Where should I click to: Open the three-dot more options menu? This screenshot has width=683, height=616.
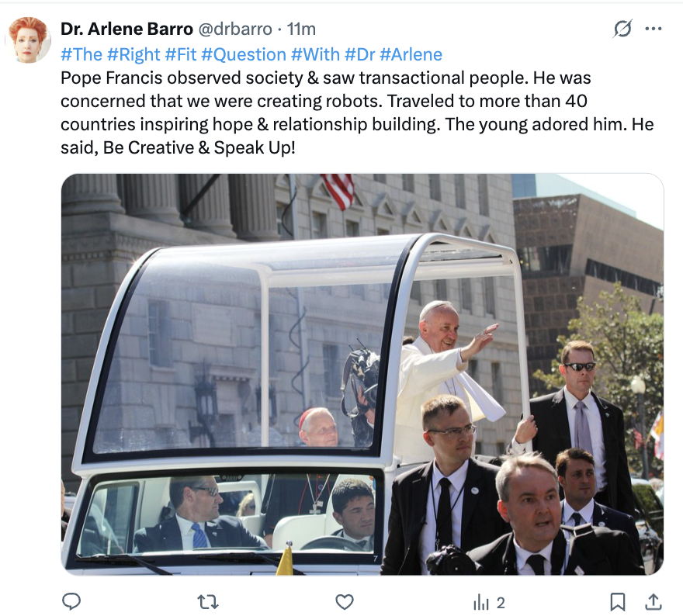click(654, 29)
